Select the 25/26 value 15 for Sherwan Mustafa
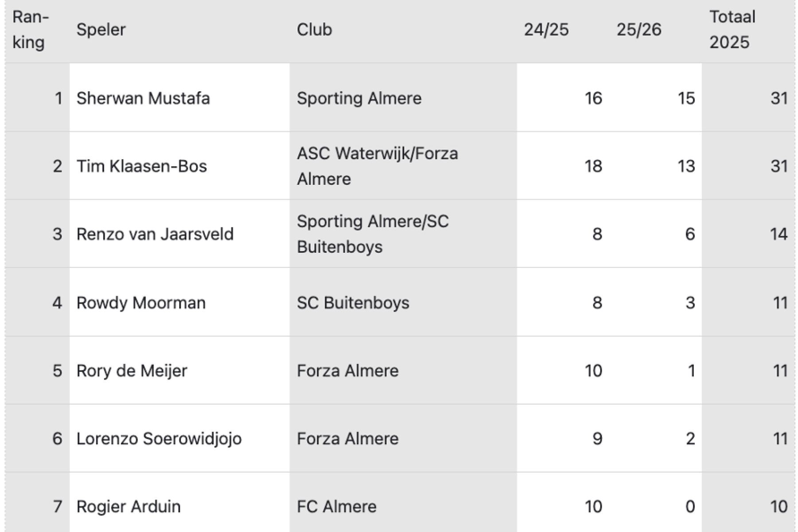The image size is (798, 532). pyautogui.click(x=686, y=98)
